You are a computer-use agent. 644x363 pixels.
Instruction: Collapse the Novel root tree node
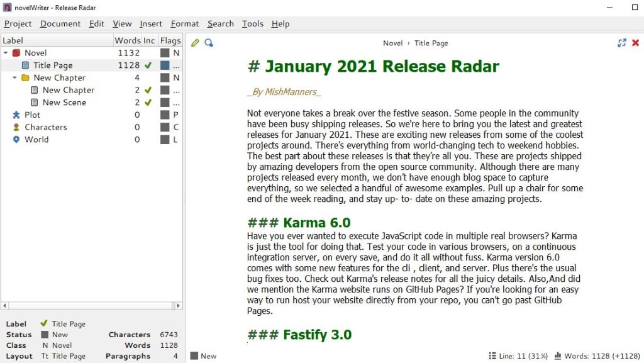pos(6,53)
